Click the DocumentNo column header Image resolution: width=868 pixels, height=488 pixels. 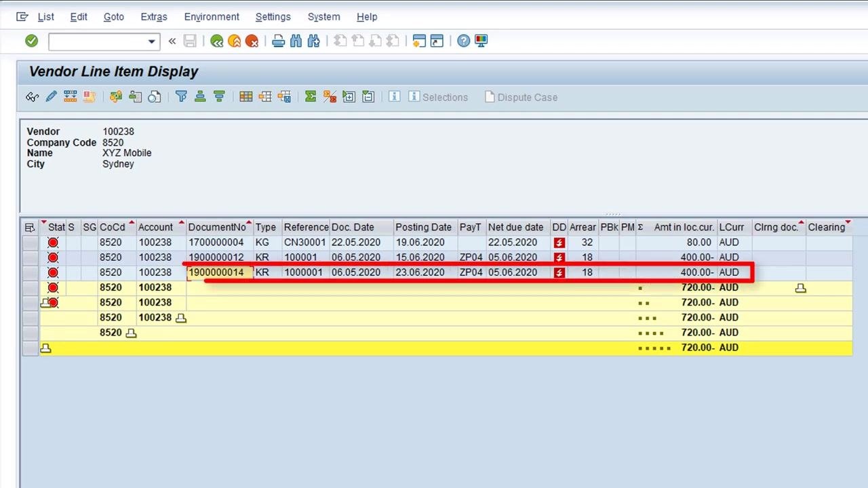pos(220,227)
